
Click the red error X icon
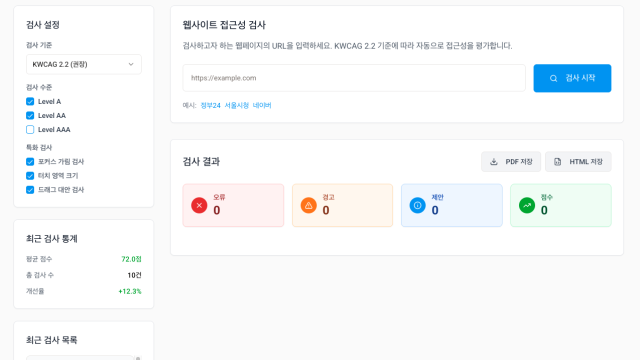point(199,205)
